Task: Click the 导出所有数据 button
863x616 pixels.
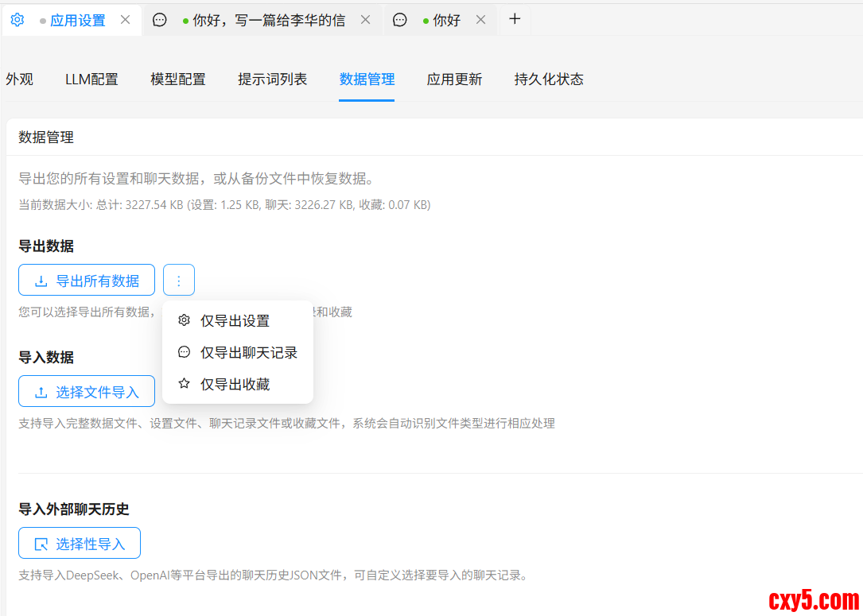Action: [87, 281]
